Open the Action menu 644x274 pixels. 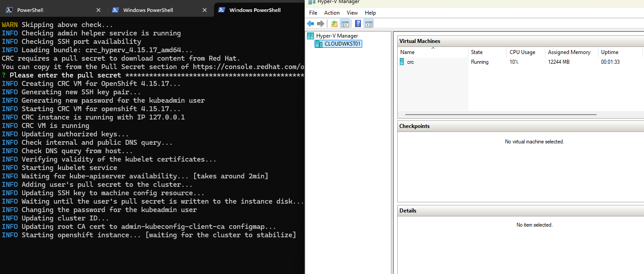coord(332,13)
